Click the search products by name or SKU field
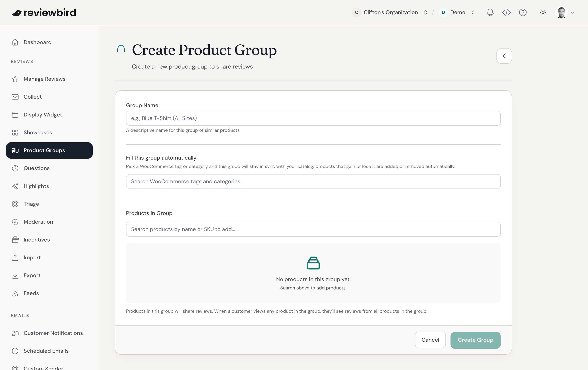This screenshot has width=588, height=370. tap(313, 229)
